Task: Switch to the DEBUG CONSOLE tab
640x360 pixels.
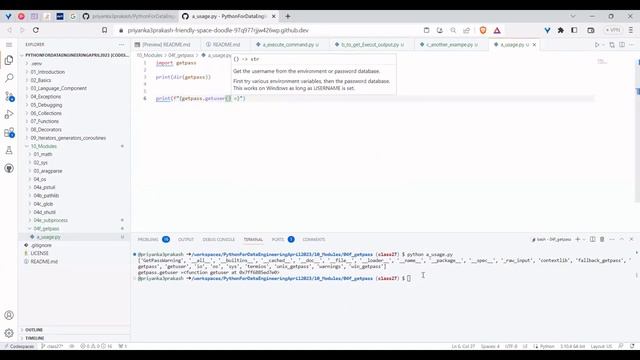Action: [219, 240]
